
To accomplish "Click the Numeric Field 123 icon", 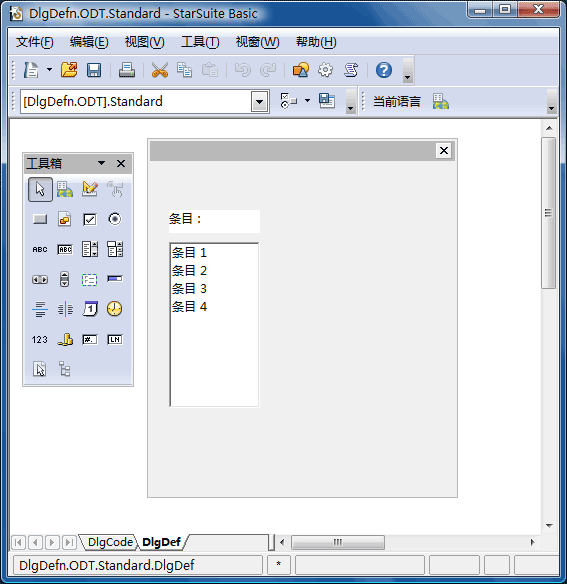I will pos(40,339).
